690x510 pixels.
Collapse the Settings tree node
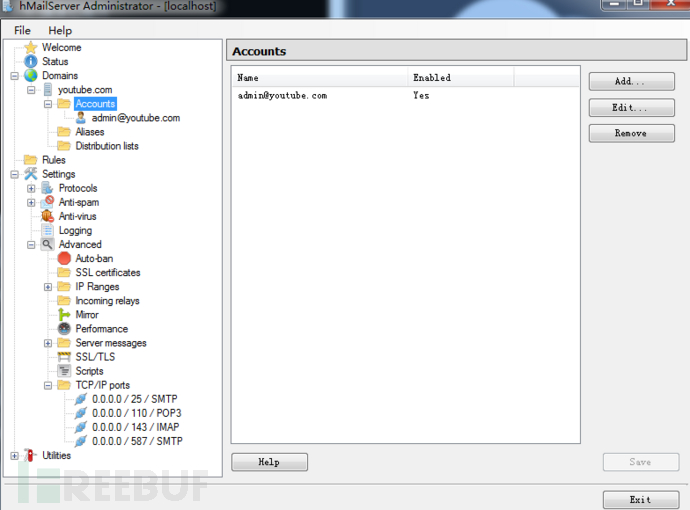point(15,174)
